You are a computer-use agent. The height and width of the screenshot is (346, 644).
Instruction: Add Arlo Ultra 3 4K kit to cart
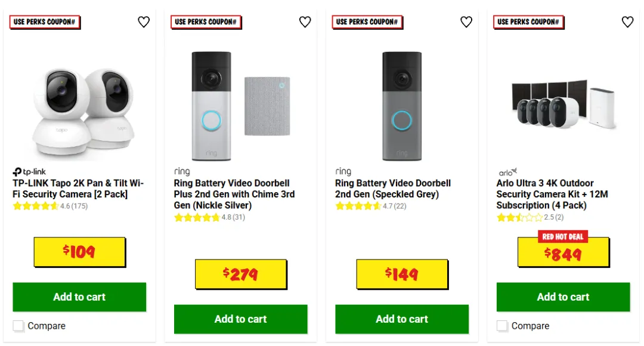point(563,296)
